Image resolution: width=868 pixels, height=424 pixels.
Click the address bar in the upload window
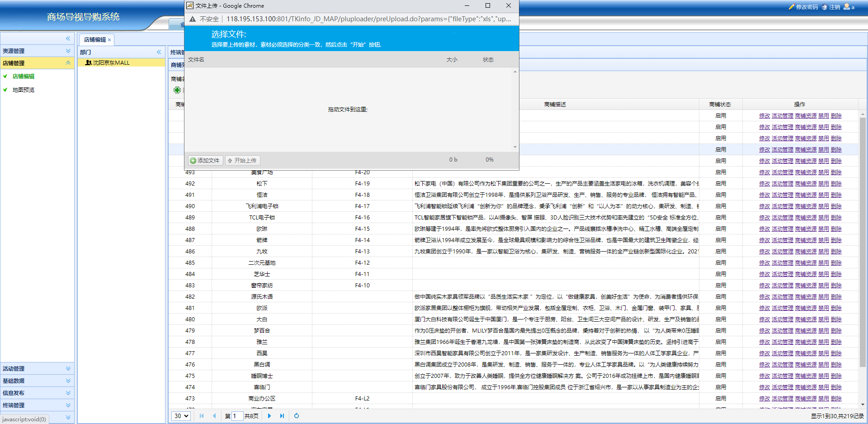click(x=368, y=19)
